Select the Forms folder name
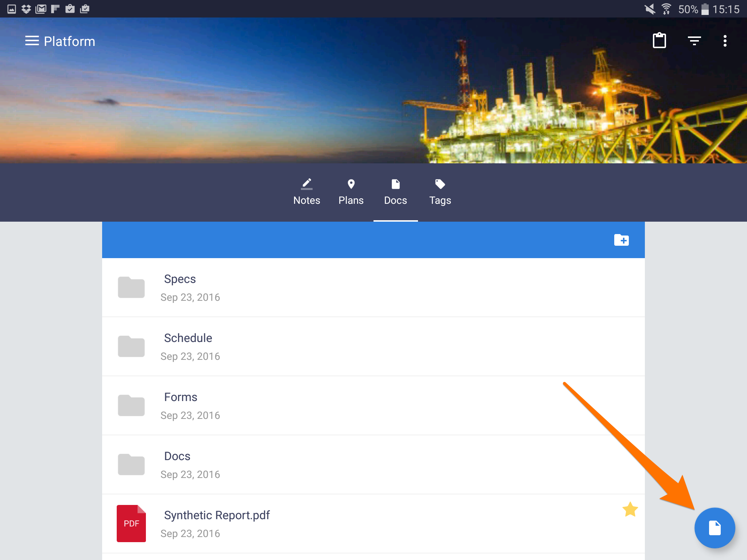Screen dimensions: 747x560 pyautogui.click(x=181, y=397)
